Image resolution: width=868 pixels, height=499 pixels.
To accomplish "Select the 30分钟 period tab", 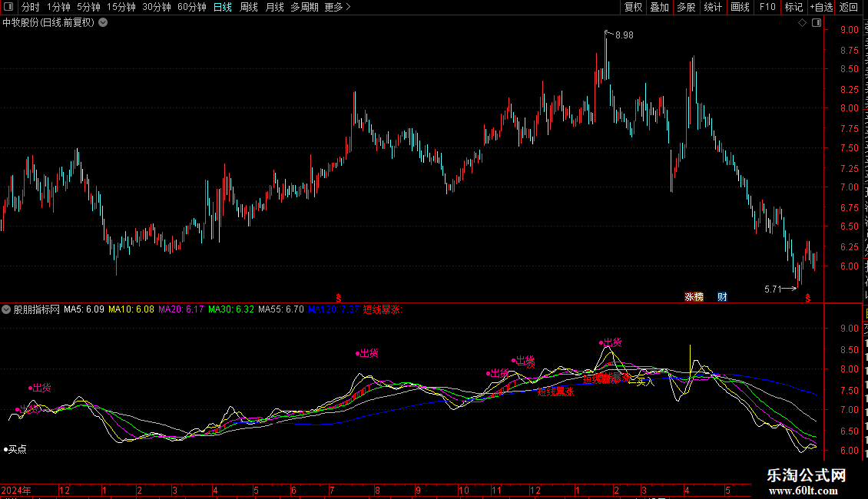I will [x=157, y=7].
